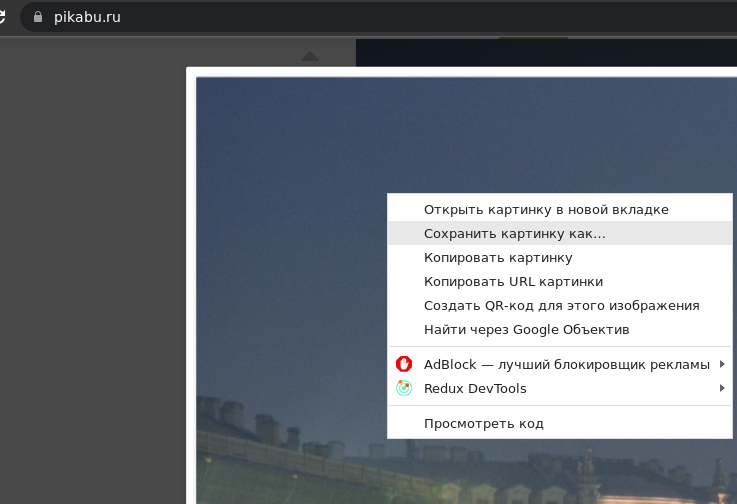Select "Создать QR-код для этого изображения"
This screenshot has width=737, height=504.
pyautogui.click(x=561, y=305)
